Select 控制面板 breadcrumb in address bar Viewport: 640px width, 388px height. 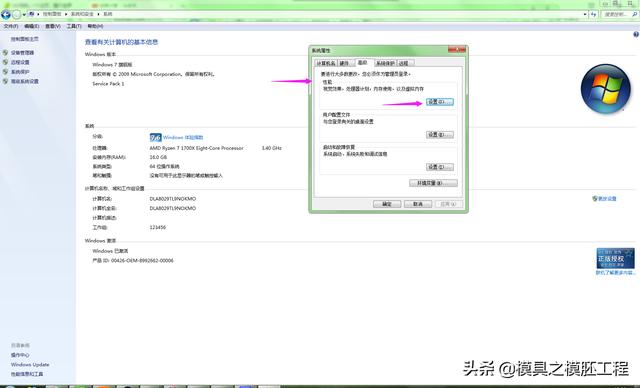click(52, 14)
